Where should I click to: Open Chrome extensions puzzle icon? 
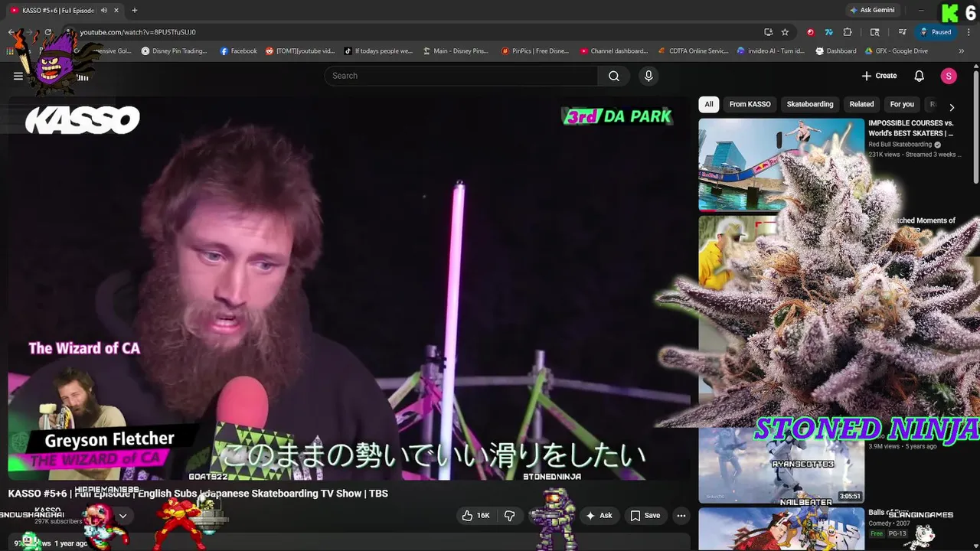click(x=848, y=32)
